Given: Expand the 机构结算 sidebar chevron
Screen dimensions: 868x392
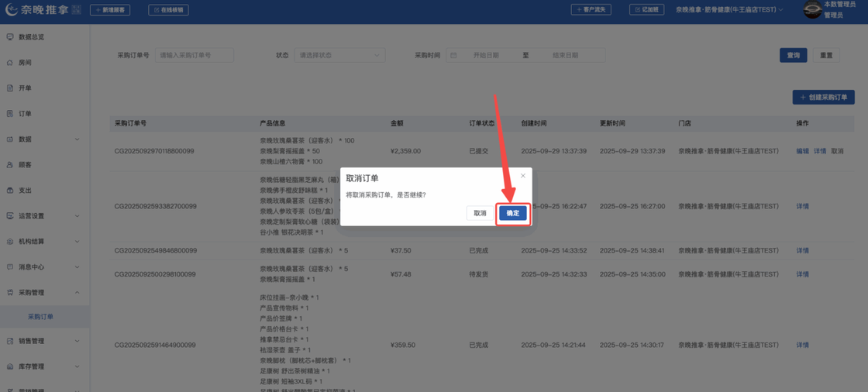Looking at the screenshot, I should 77,242.
